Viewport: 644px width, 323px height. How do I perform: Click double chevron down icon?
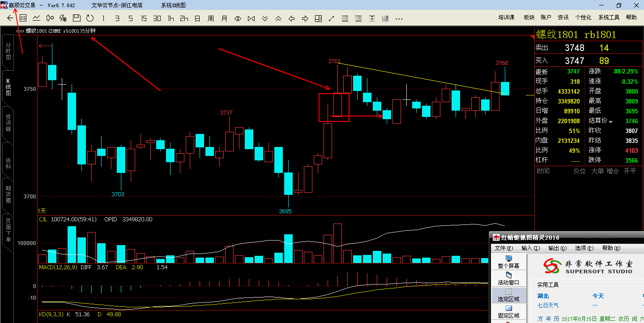[264, 18]
